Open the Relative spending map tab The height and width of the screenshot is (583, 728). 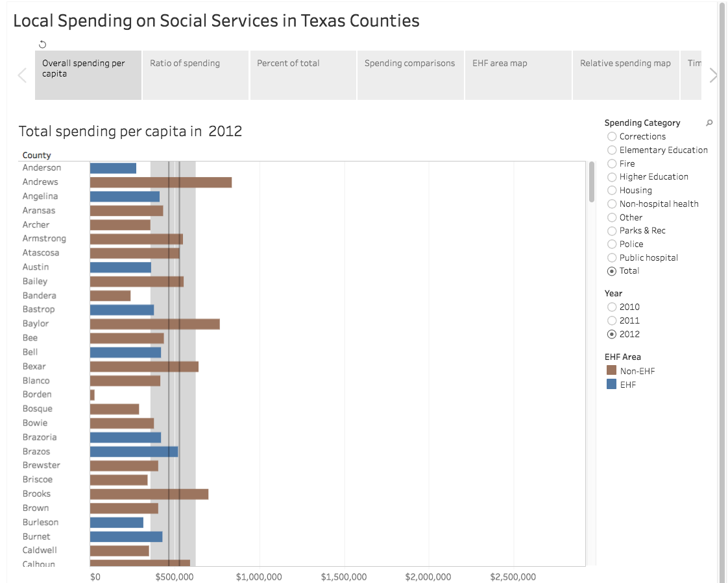626,75
